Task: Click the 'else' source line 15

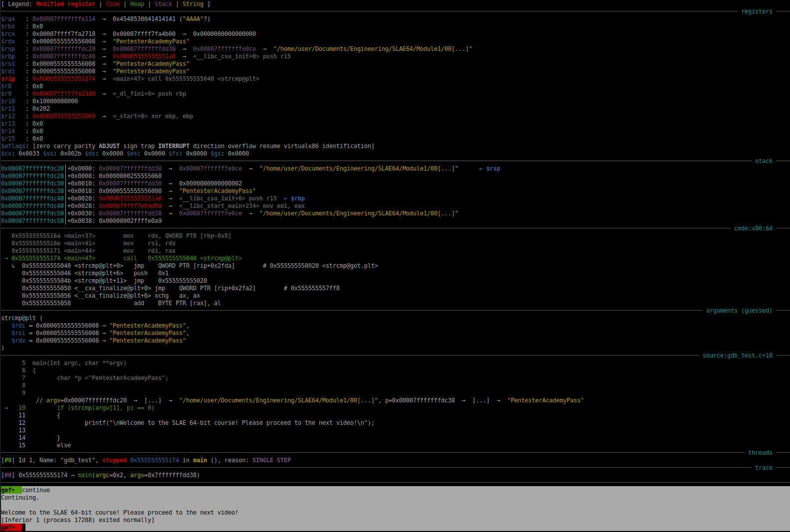Action: pos(64,445)
